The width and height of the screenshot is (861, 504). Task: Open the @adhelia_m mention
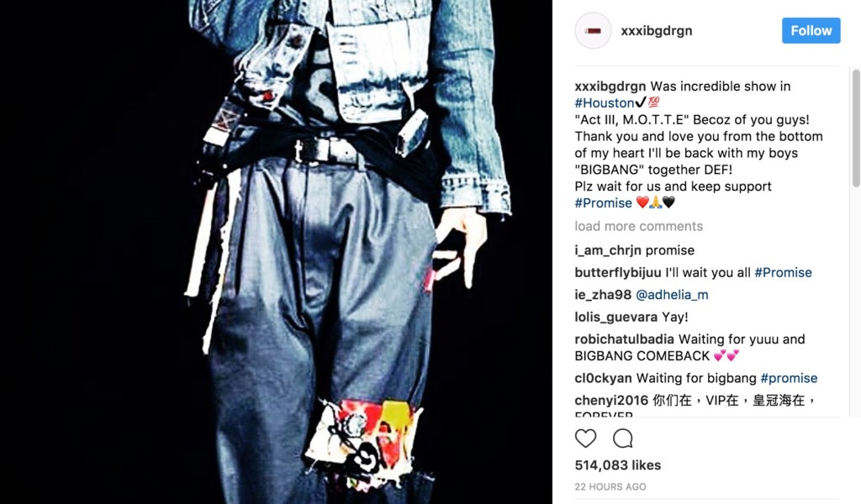click(x=672, y=295)
